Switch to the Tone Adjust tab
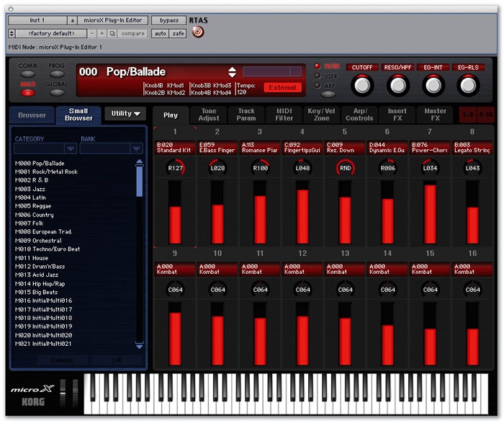The image size is (504, 423). 209,115
